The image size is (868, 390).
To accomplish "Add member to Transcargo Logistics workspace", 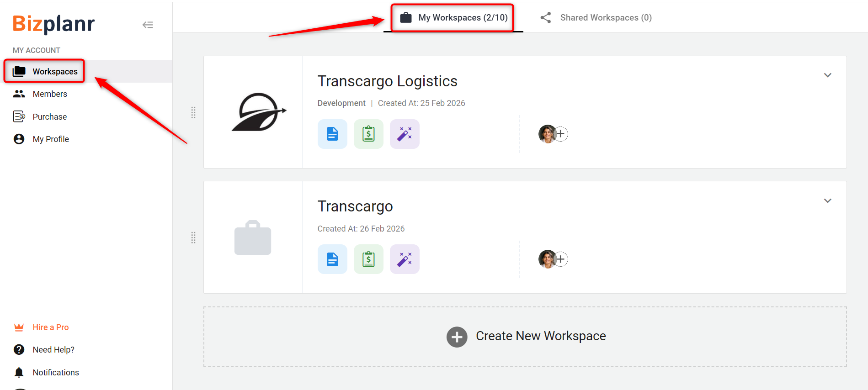I will point(561,134).
